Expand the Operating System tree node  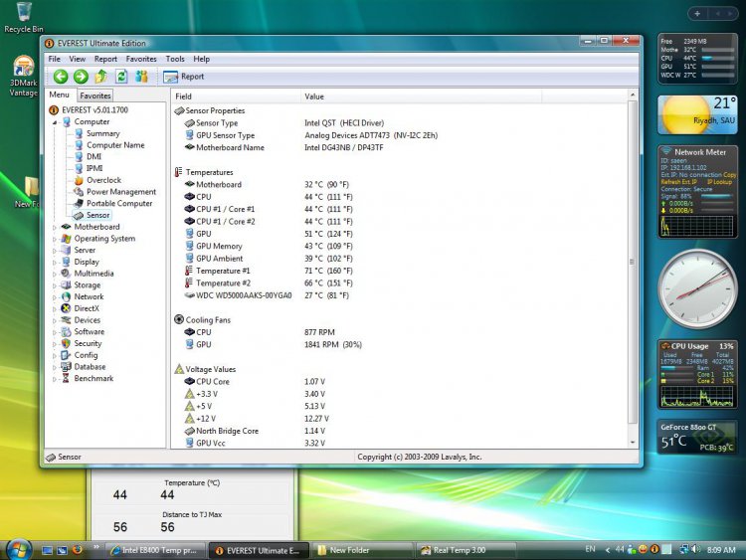coord(55,239)
